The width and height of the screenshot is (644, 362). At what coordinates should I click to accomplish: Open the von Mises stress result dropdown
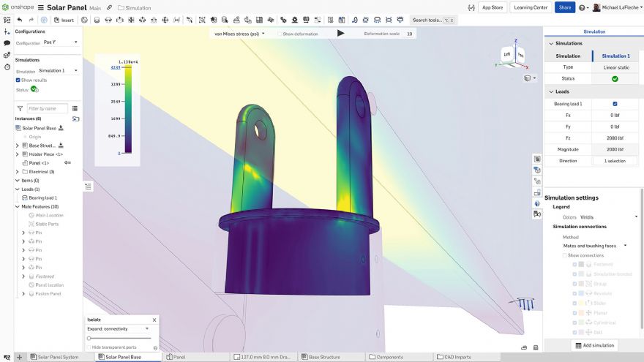pyautogui.click(x=240, y=34)
